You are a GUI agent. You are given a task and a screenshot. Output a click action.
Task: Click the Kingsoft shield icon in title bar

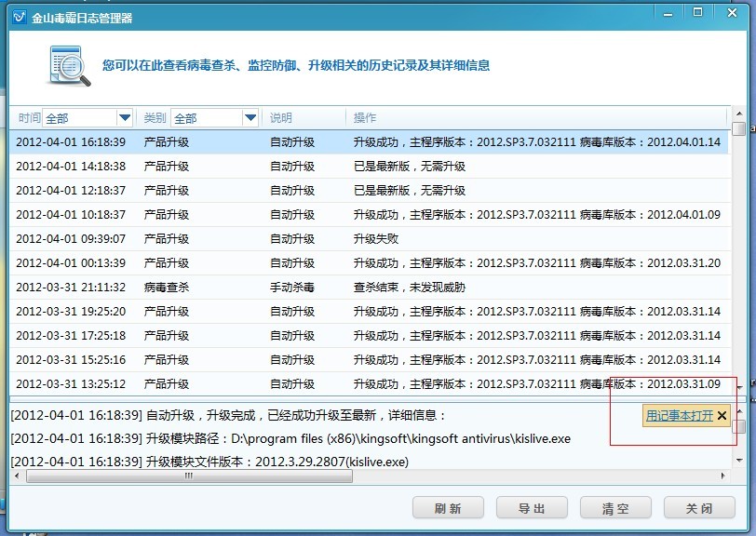(x=18, y=18)
